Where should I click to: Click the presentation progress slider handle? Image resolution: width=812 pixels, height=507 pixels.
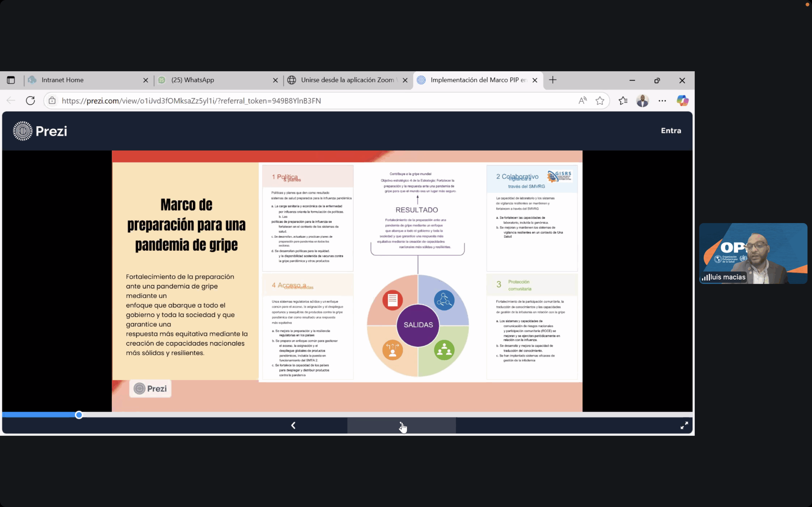(79, 415)
